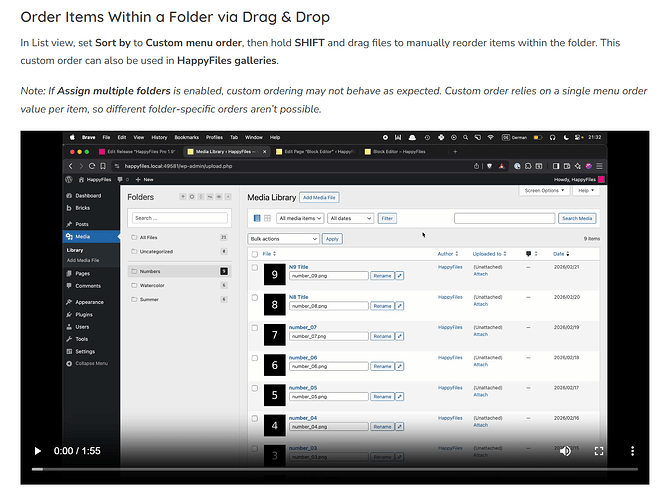Click the Brave Shields lion icon
Screen dimensions: 669x500
[x=489, y=166]
